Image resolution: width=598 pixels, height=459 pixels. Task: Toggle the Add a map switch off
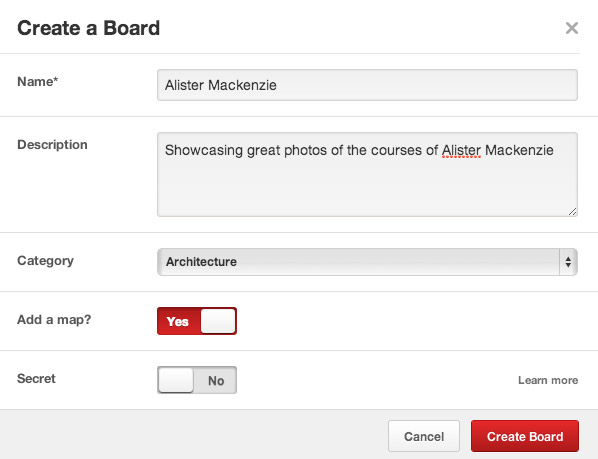(x=197, y=321)
